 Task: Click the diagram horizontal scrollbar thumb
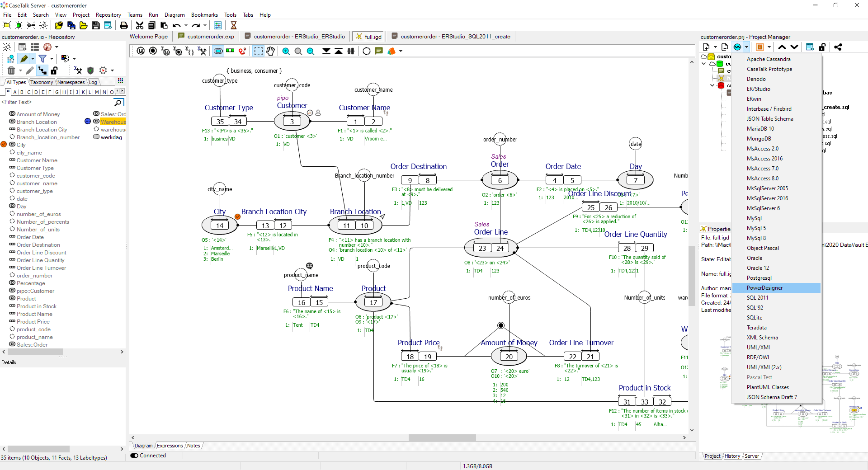[442, 437]
